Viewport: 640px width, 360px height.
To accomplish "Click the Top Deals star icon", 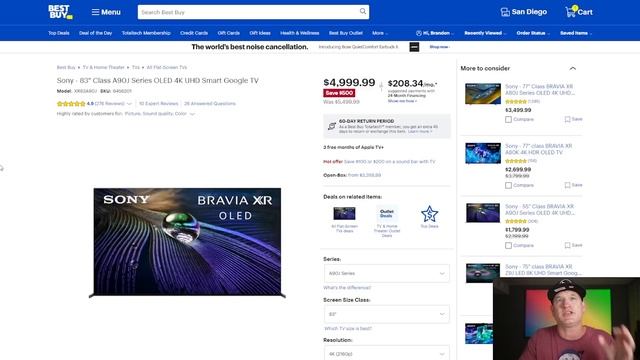I will pos(429,214).
